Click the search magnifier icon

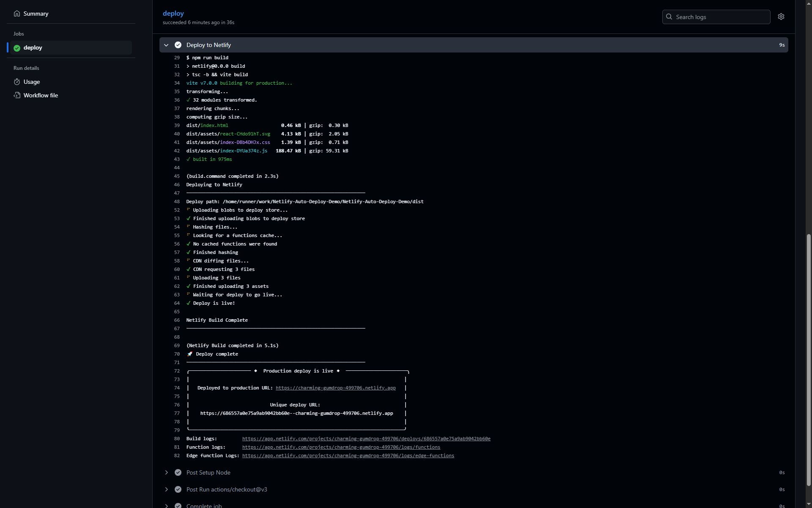point(669,17)
